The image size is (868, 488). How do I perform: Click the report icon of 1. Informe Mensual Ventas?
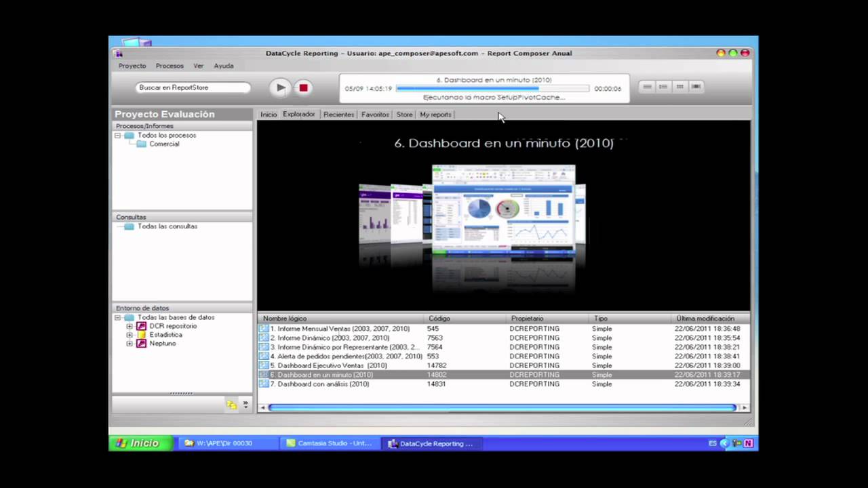[x=264, y=329]
